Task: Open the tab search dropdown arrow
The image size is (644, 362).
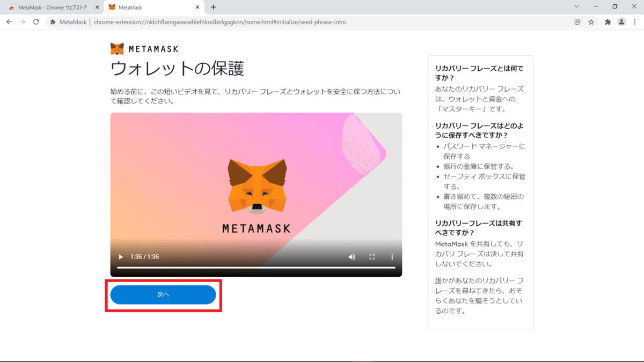Action: (x=577, y=6)
